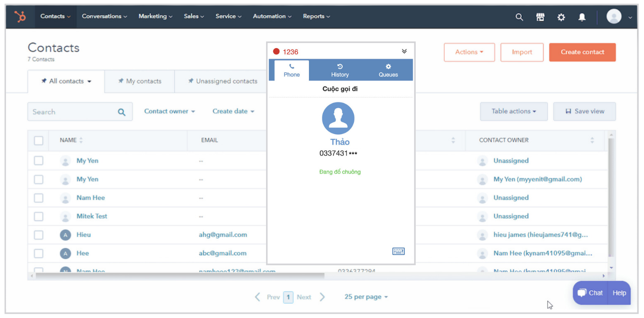Open the Marketplace storefront icon
The image size is (644, 318).
click(x=540, y=17)
